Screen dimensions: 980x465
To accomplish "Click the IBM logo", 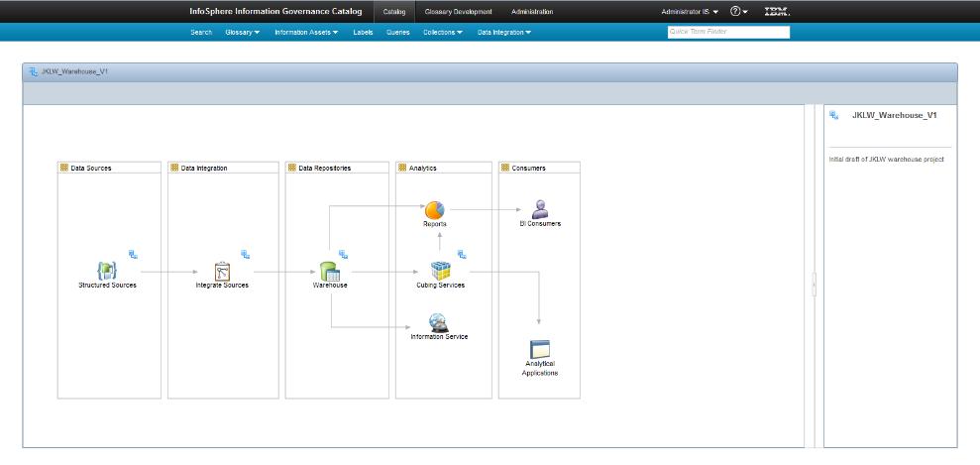I will click(x=777, y=11).
